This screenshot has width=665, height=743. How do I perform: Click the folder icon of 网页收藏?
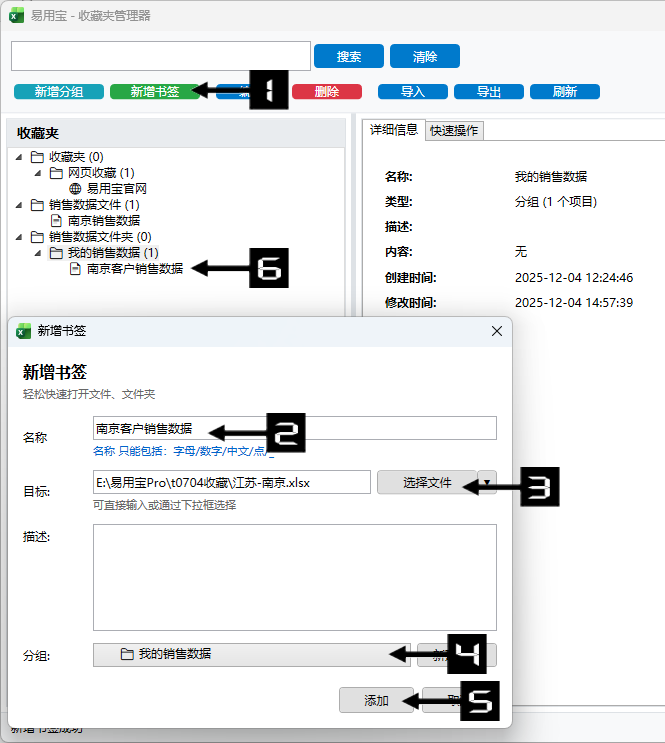(x=56, y=173)
